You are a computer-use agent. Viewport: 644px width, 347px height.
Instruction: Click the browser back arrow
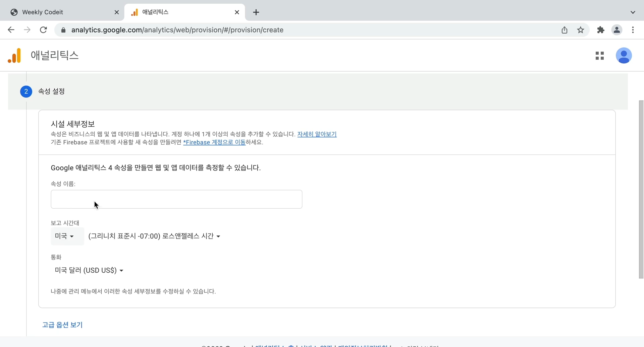11,30
